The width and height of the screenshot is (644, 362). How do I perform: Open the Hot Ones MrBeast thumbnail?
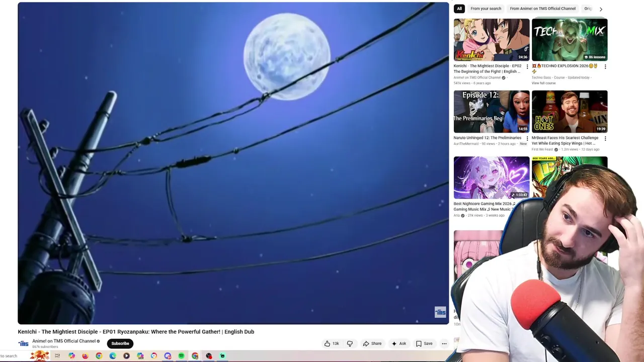point(570,112)
